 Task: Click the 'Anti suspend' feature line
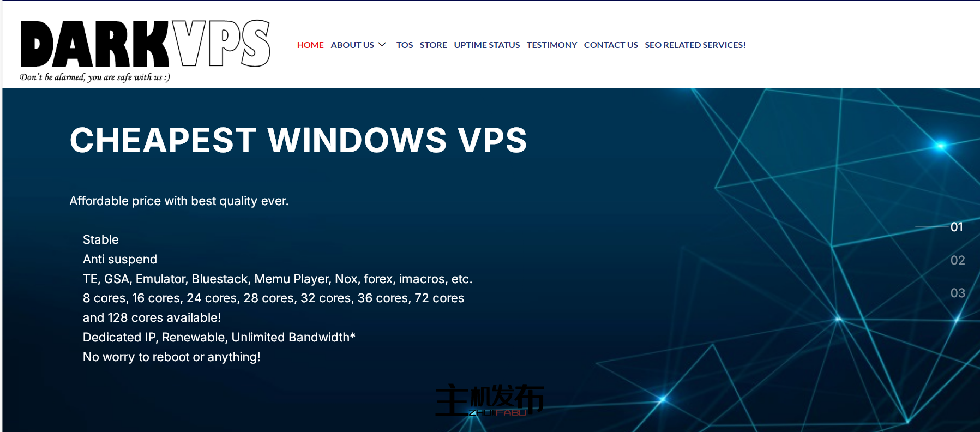pos(120,259)
